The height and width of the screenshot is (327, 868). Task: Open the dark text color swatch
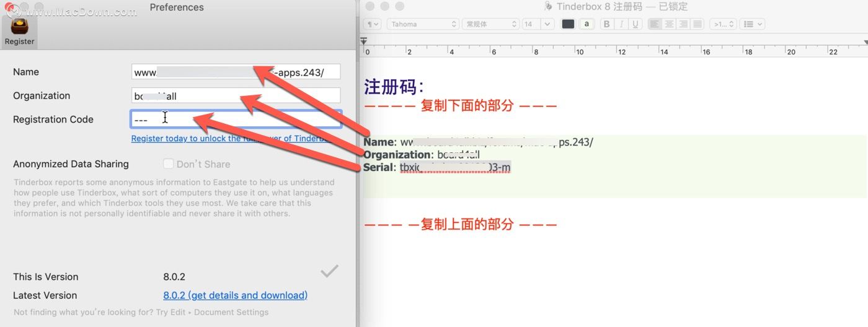pos(568,24)
